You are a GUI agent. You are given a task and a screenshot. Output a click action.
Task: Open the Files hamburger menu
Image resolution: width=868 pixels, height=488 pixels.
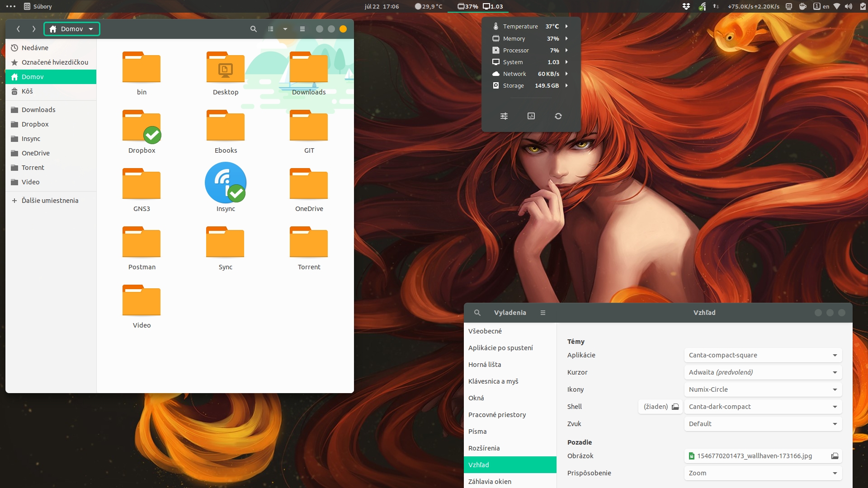[302, 29]
